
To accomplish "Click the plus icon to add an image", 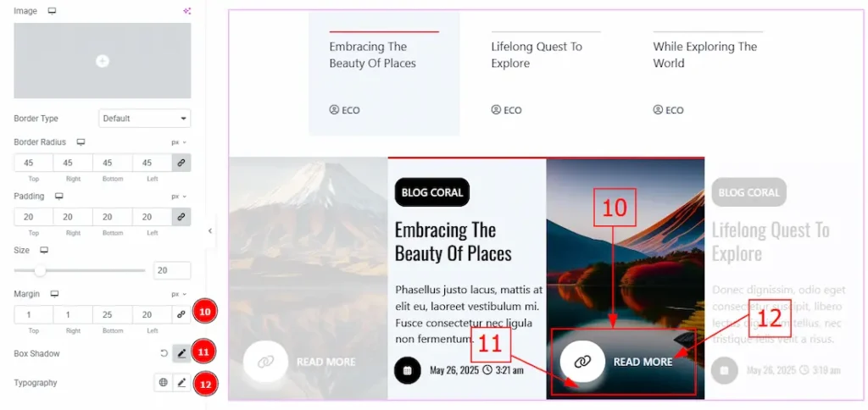I will pyautogui.click(x=103, y=61).
